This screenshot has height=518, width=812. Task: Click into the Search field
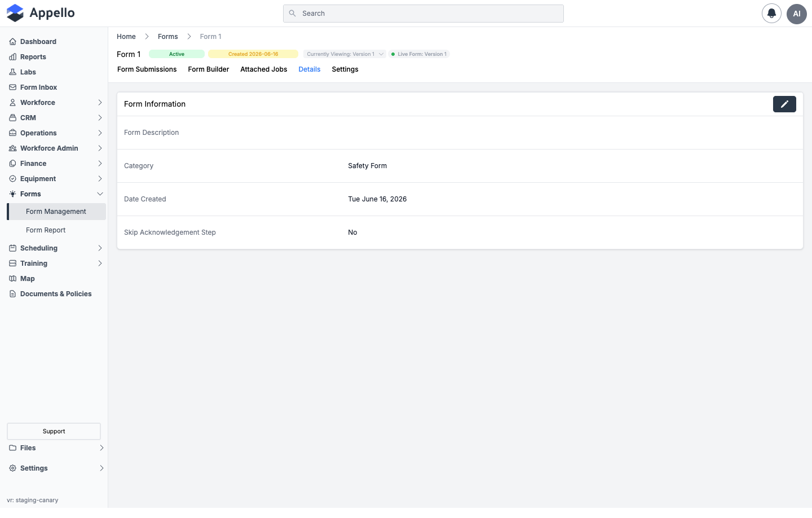423,14
